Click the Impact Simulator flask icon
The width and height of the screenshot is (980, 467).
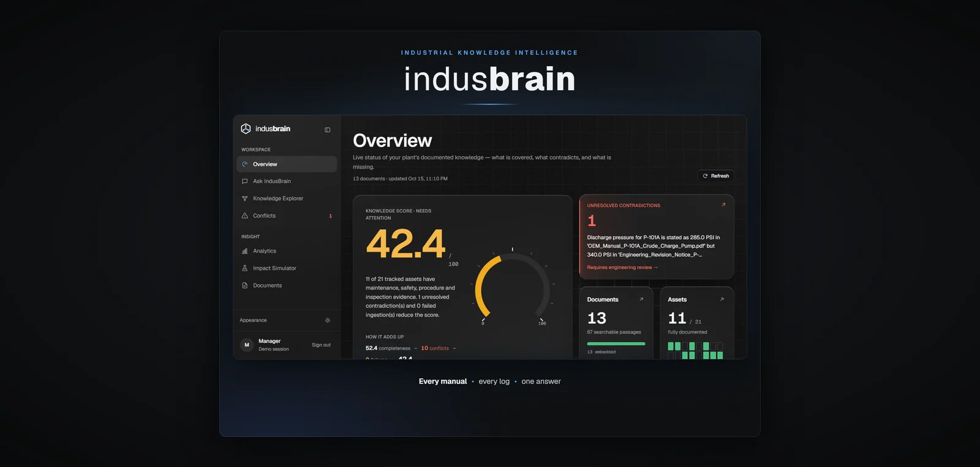(245, 268)
